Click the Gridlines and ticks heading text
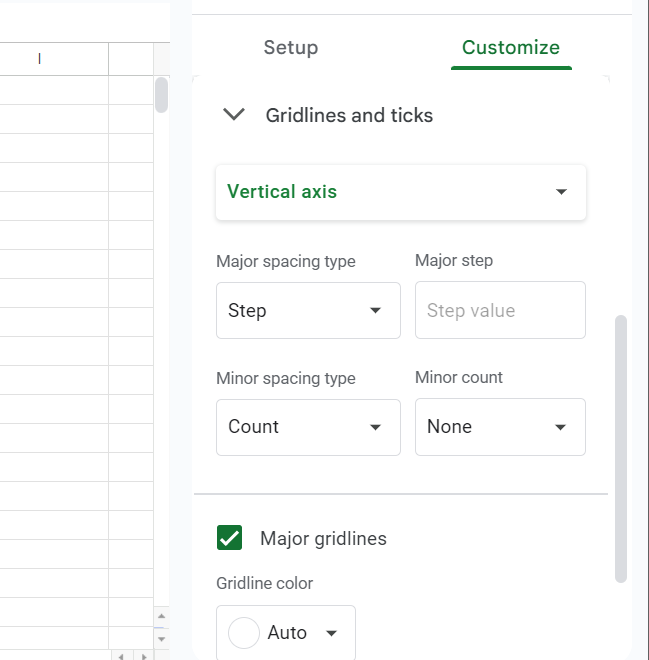 (x=349, y=116)
